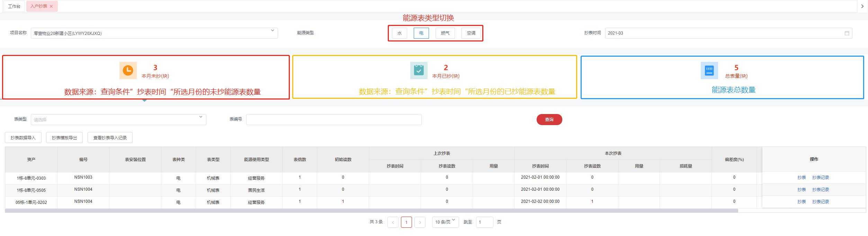The image size is (868, 236).
Task: Open the 表类型 meter type dropdown
Action: (201, 117)
